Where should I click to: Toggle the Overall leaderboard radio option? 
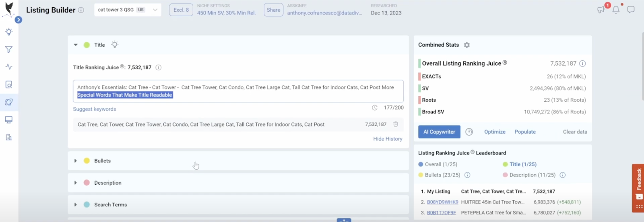tap(421, 164)
